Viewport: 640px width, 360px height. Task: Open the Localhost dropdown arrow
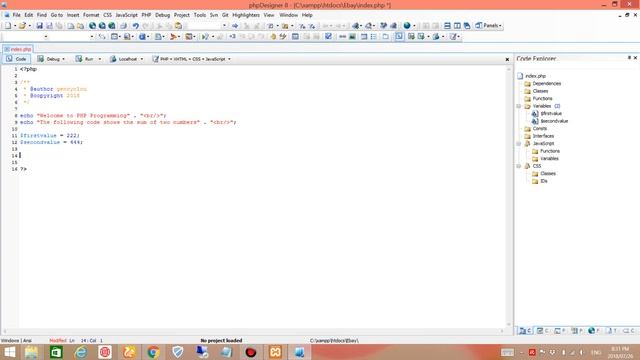142,59
